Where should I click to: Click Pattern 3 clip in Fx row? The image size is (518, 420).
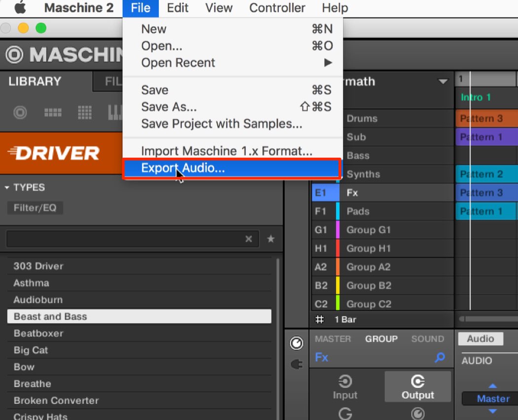486,192
